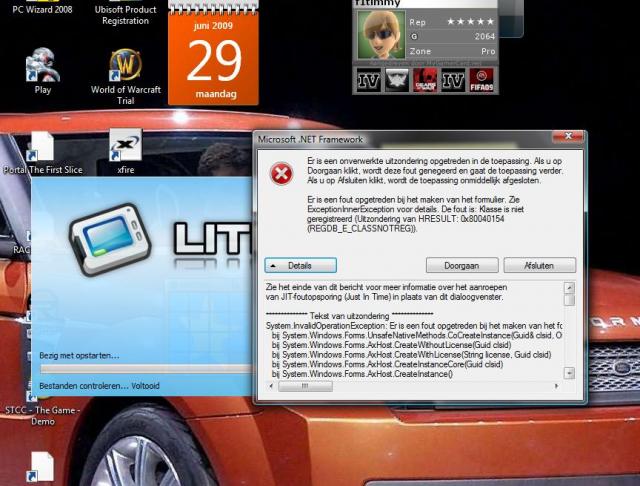The height and width of the screenshot is (486, 640).
Task: Launch the xfire desktop shortcut
Action: click(126, 152)
